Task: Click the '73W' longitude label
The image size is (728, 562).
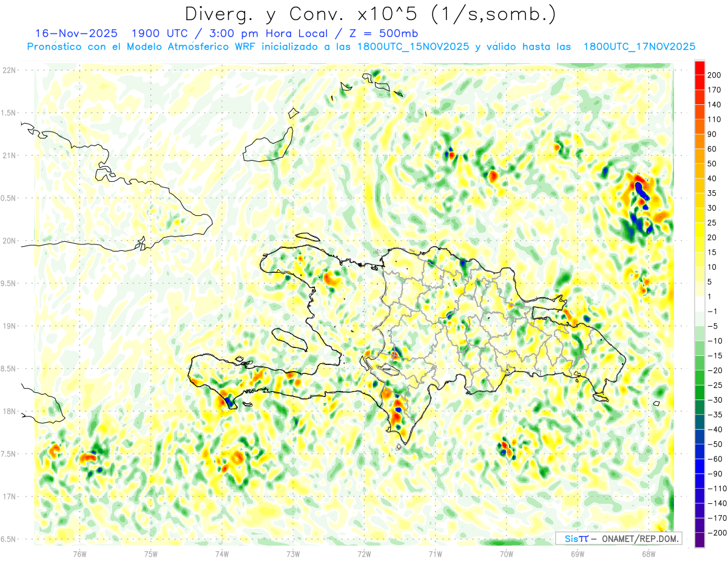Action: click(x=292, y=554)
